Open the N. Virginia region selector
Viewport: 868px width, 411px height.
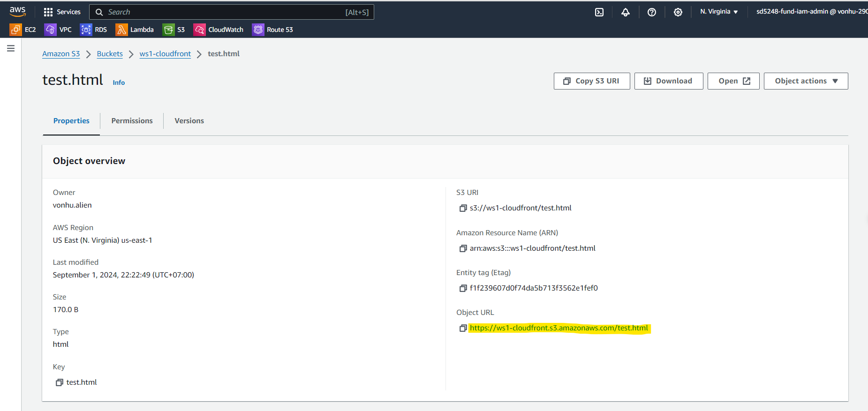[719, 12]
